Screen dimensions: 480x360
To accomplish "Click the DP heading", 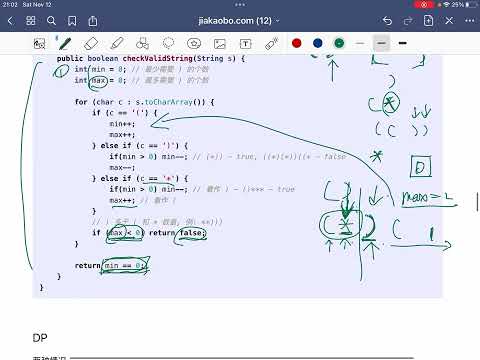I will coord(40,338).
